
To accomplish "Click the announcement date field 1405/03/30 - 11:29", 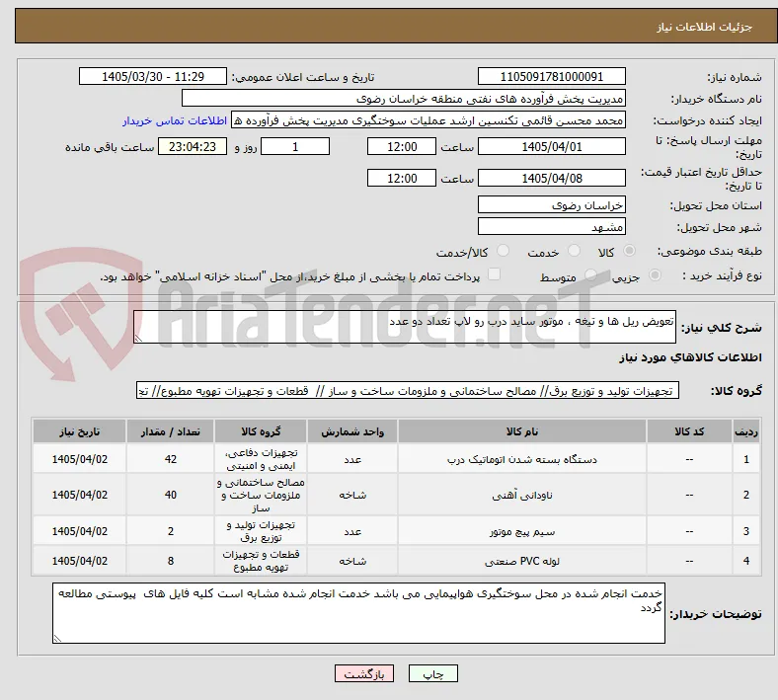I will coord(153,76).
